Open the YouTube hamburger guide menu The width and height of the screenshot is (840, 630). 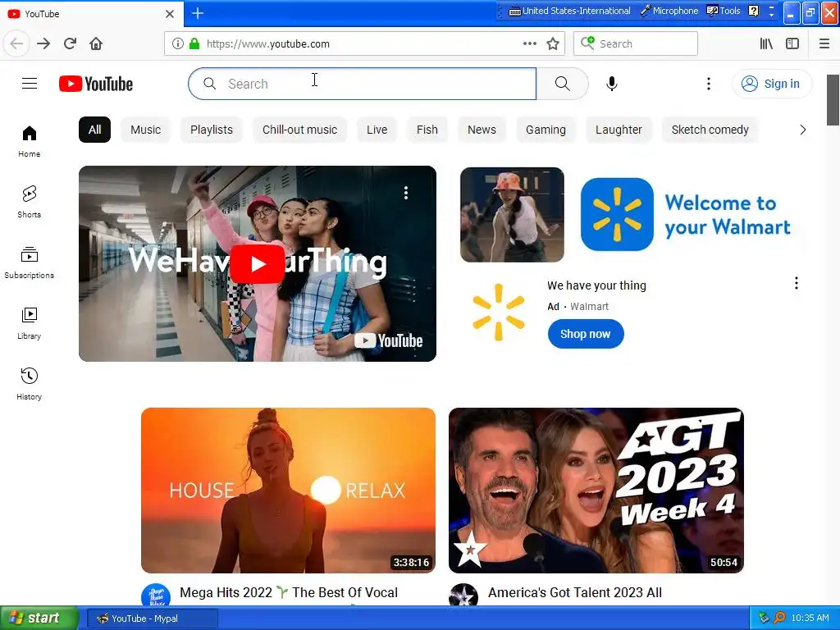pyautogui.click(x=30, y=84)
